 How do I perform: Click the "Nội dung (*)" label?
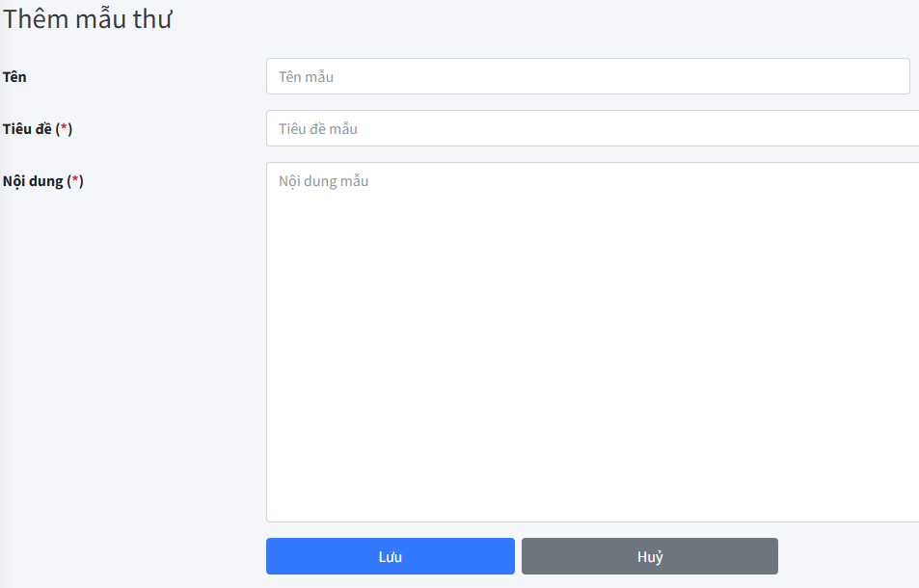coord(41,180)
